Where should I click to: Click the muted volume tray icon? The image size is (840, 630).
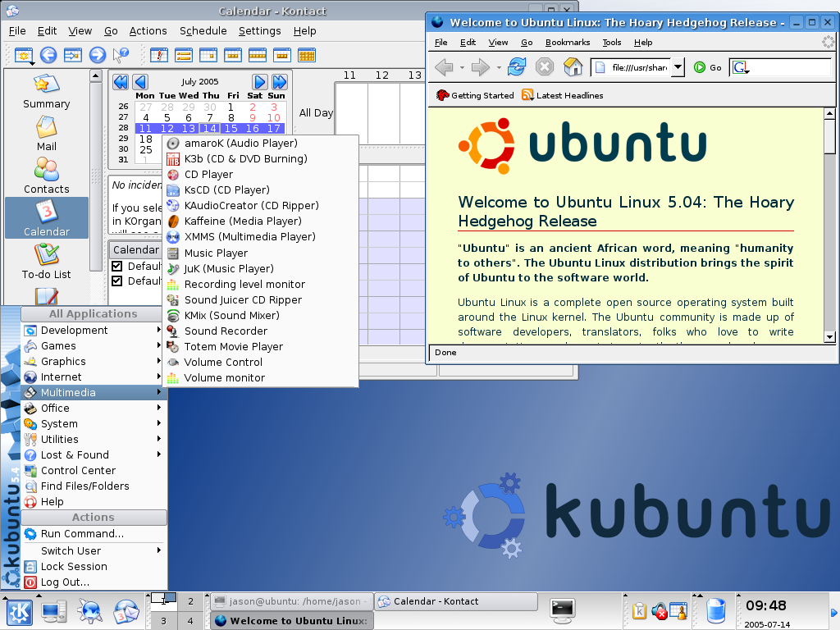coord(659,610)
